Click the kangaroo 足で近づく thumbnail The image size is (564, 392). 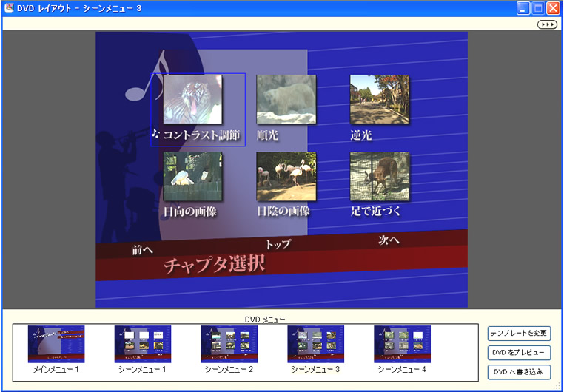379,177
